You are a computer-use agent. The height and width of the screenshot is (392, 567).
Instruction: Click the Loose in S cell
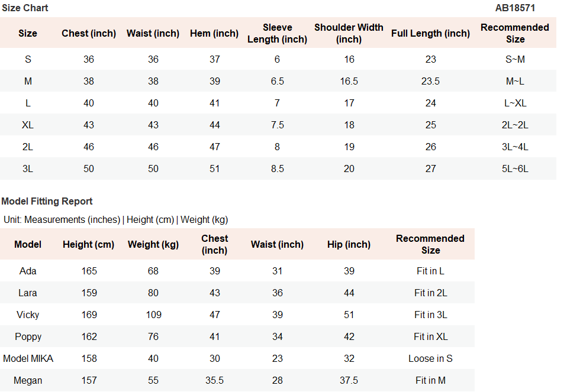point(430,358)
